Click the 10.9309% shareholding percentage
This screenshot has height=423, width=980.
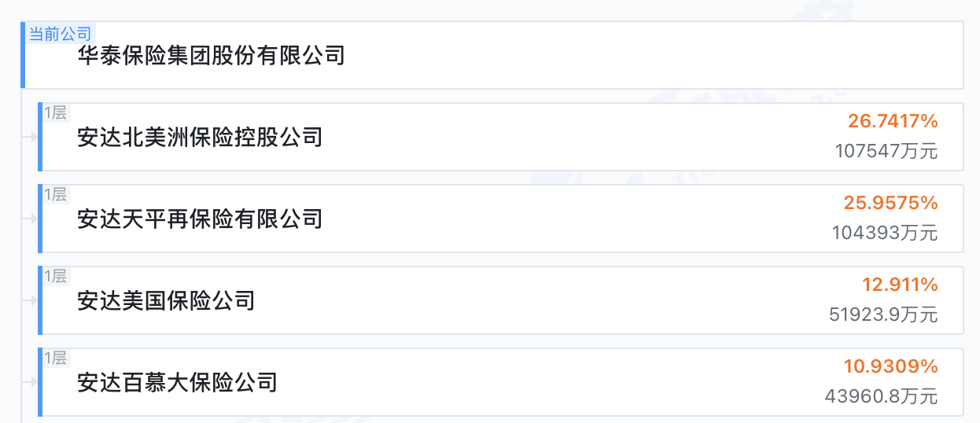[x=890, y=366]
